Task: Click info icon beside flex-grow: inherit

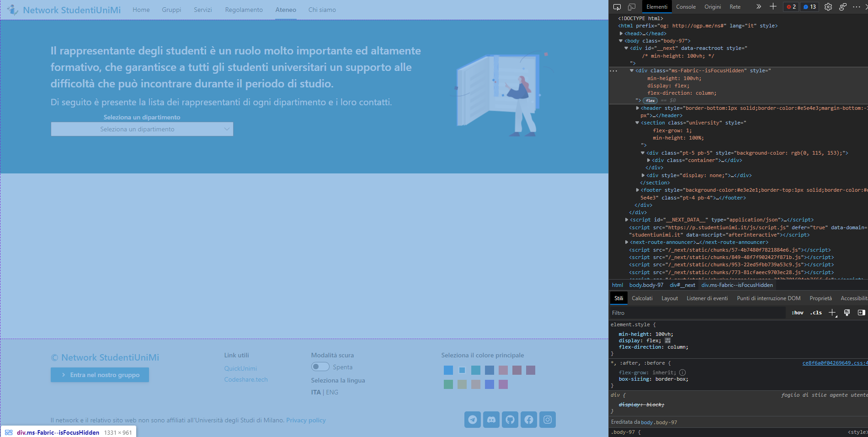Action: 682,372
